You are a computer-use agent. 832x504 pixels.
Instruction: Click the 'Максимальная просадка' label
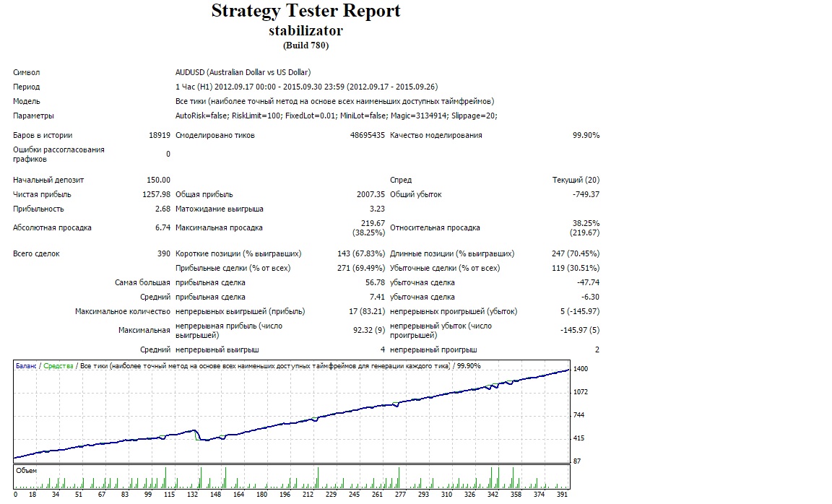click(x=219, y=228)
